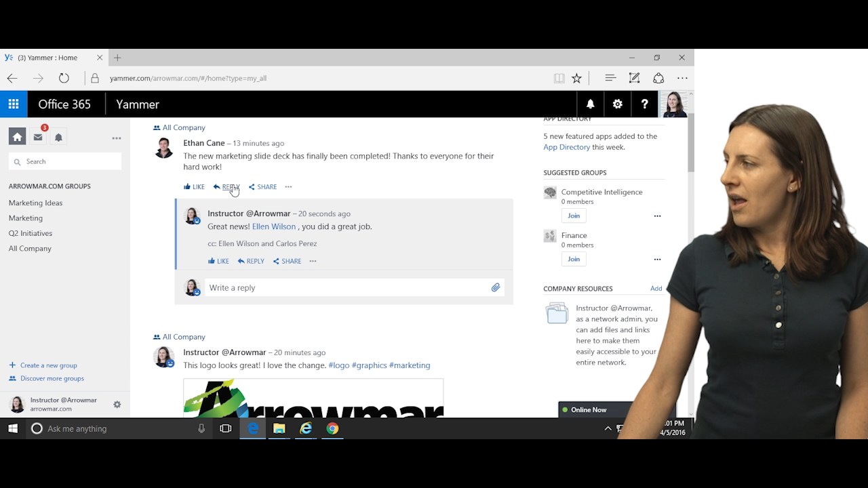
Task: Open the App Directory link
Action: pos(566,147)
